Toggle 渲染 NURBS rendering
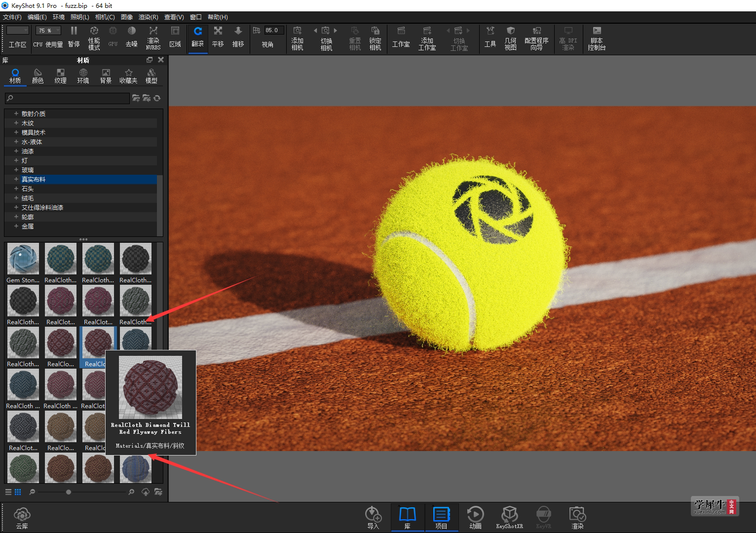756x533 pixels. tap(153, 38)
